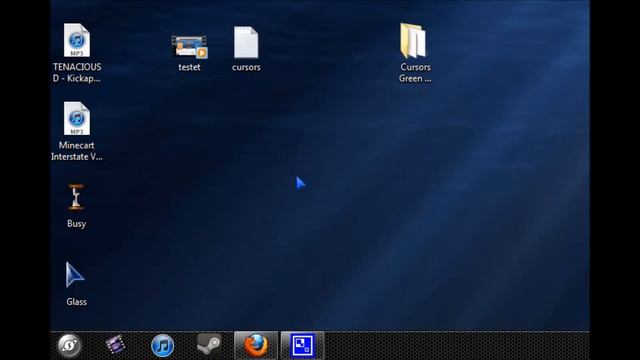Launch the video editor taskbar icon

pos(116,345)
